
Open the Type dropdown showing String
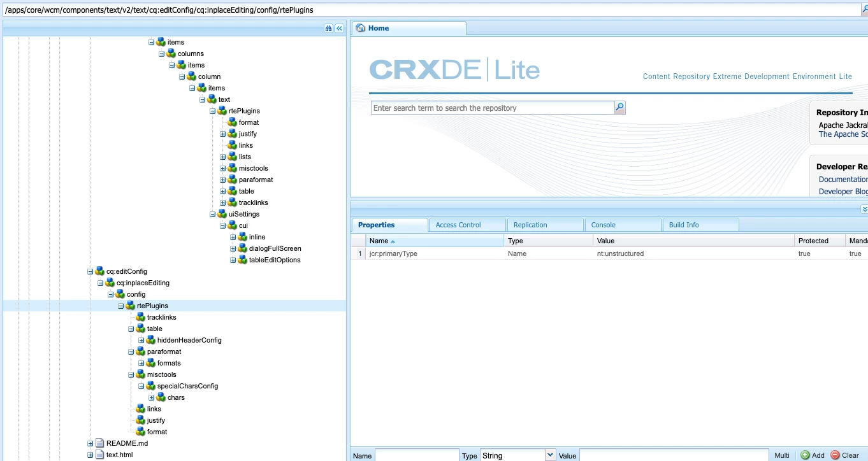coord(551,455)
